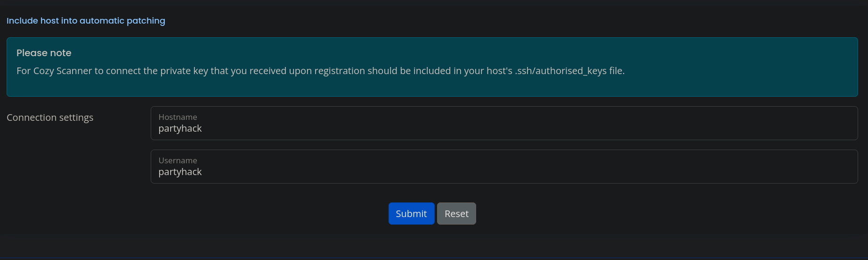Click the floating 'Hostname' field label
868x260 pixels.
coord(178,117)
